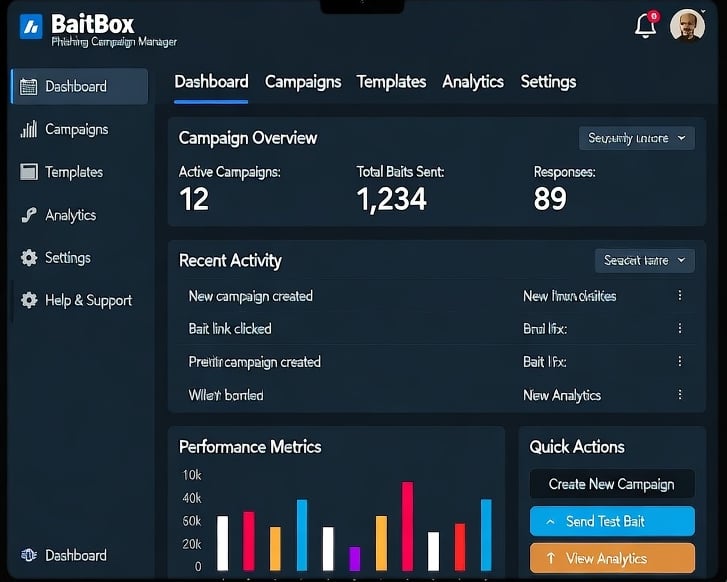Open options menu for the New Analytics row
The height and width of the screenshot is (582, 727).
[x=680, y=394]
